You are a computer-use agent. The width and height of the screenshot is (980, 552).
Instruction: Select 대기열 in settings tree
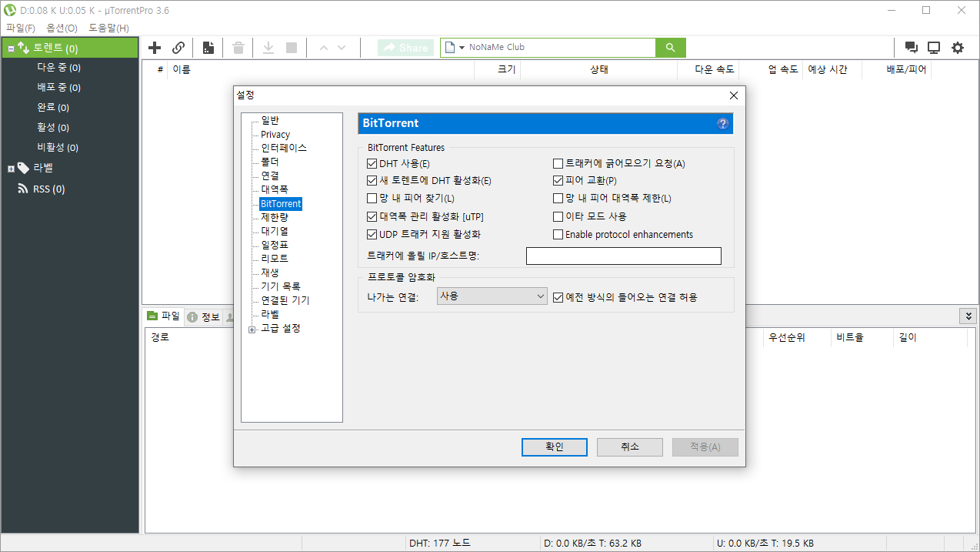tap(275, 231)
